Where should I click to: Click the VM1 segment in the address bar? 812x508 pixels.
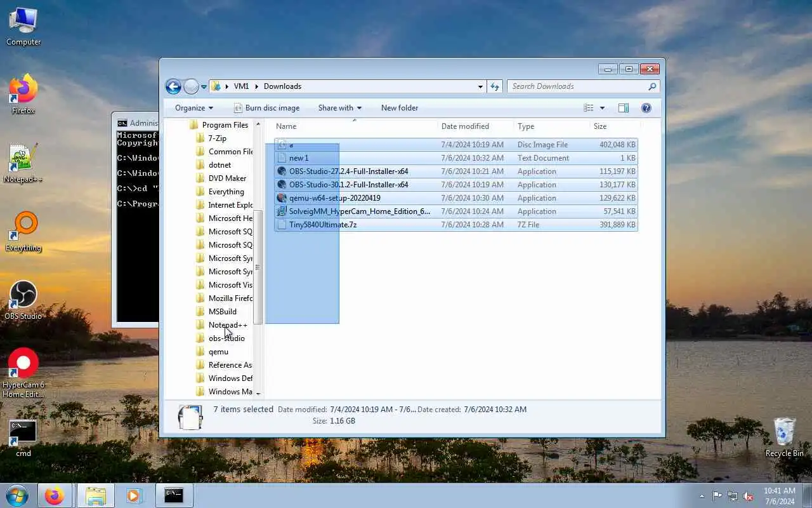241,86
